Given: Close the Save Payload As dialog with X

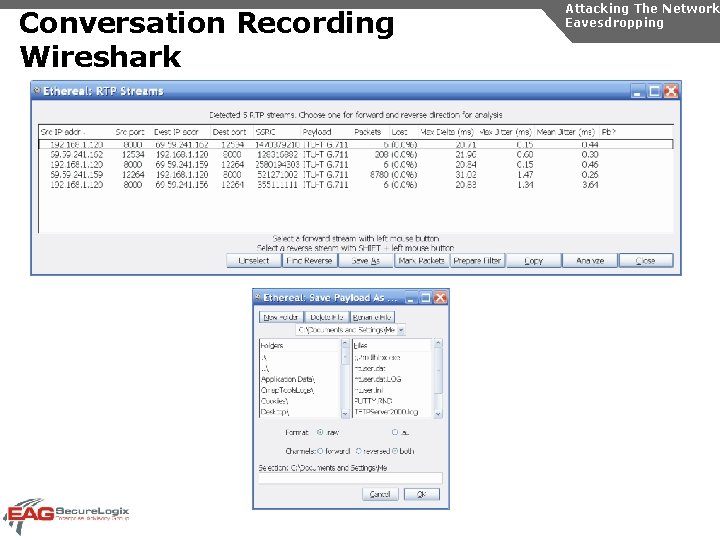Looking at the screenshot, I should (x=440, y=298).
